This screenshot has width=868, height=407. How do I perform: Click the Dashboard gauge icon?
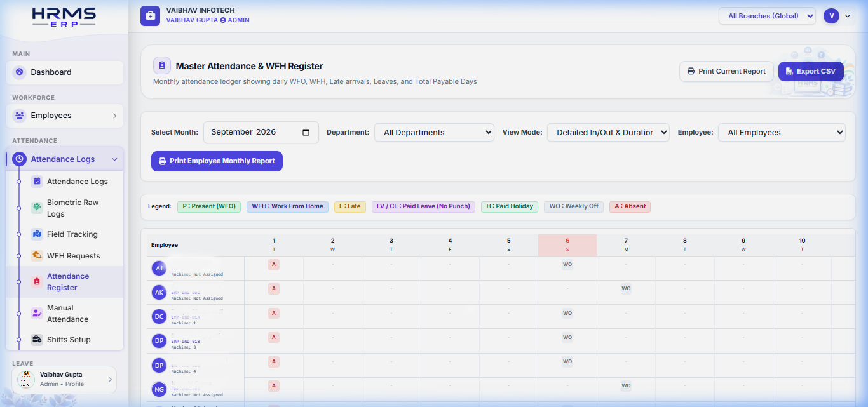tap(19, 72)
